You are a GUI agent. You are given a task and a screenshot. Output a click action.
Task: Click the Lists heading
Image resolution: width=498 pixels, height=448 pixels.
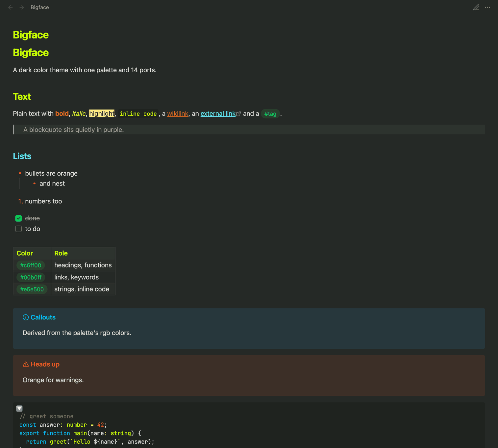(x=22, y=156)
